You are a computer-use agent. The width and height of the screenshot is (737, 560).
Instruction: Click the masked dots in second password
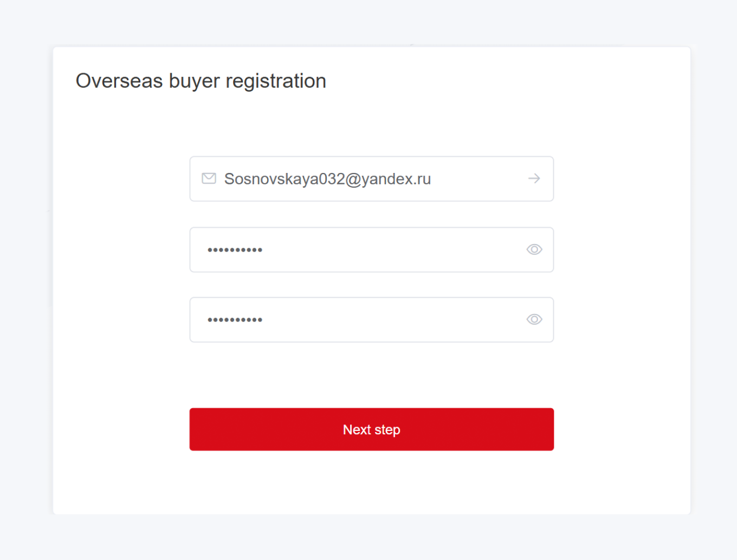[235, 320]
